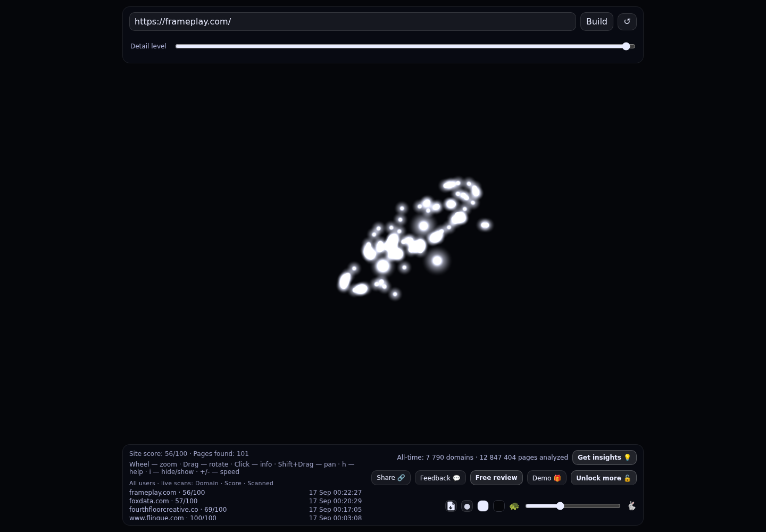Click the download file icon
766x532 pixels.
[x=451, y=506]
